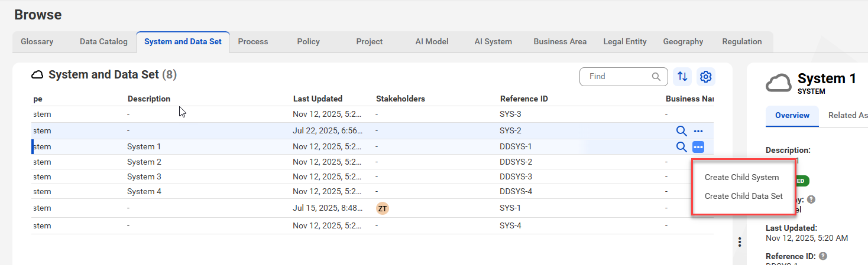Click the Jul 15, 2025 last updated cell
The image size is (868, 265).
(x=328, y=208)
